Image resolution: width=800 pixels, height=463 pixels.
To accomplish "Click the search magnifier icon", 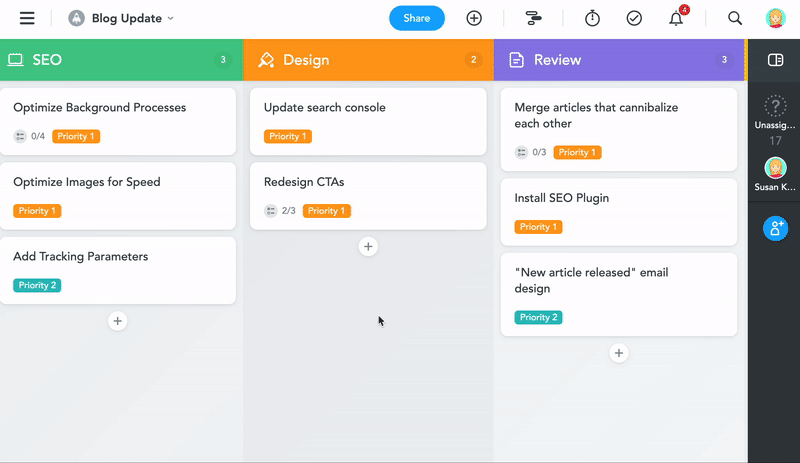I will pyautogui.click(x=735, y=18).
